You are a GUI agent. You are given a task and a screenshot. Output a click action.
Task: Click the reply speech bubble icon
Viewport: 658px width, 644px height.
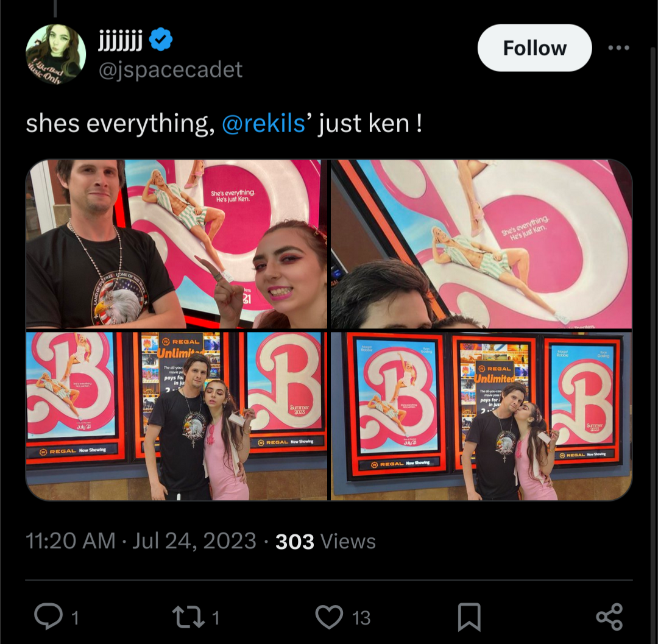tap(48, 617)
